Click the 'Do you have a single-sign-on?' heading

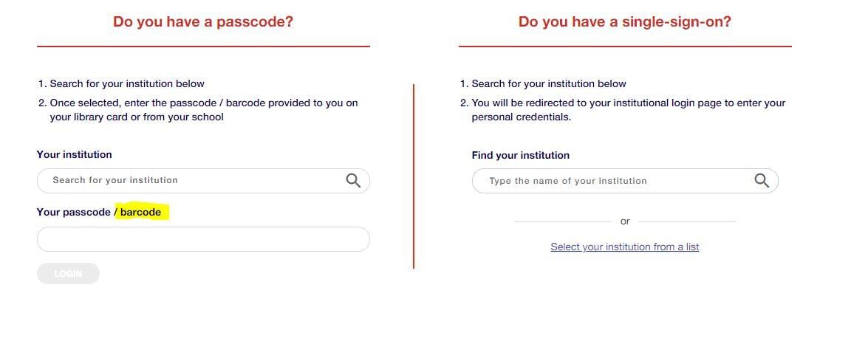point(625,21)
